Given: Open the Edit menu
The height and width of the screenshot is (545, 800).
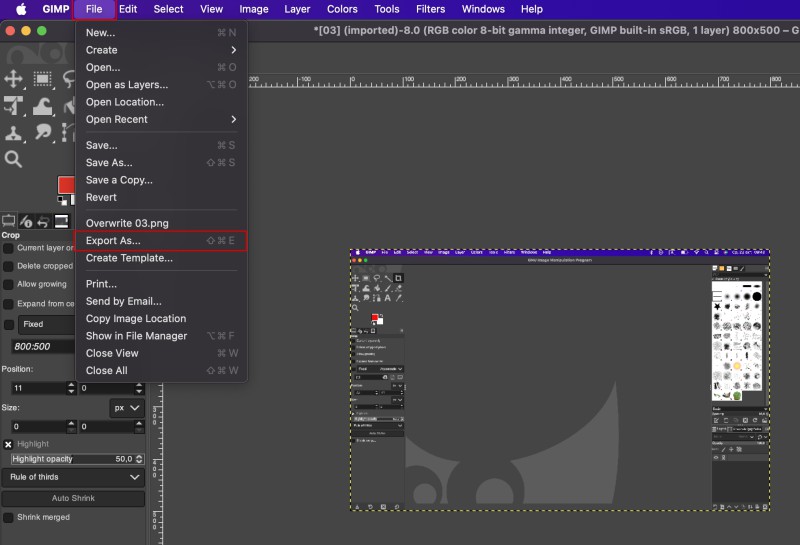Looking at the screenshot, I should coord(128,9).
